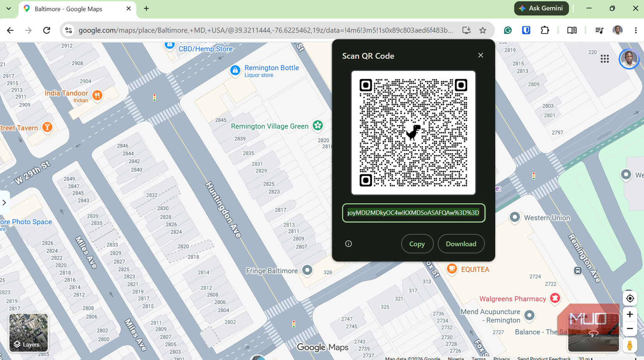This screenshot has width=644, height=360.
Task: Open media controls icon in toolbar
Action: [599, 30]
